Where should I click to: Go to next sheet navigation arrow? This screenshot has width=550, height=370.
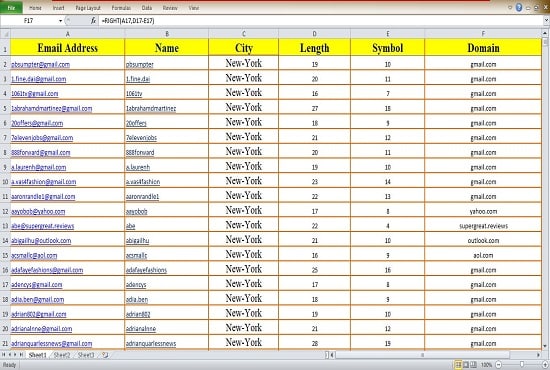(x=15, y=355)
